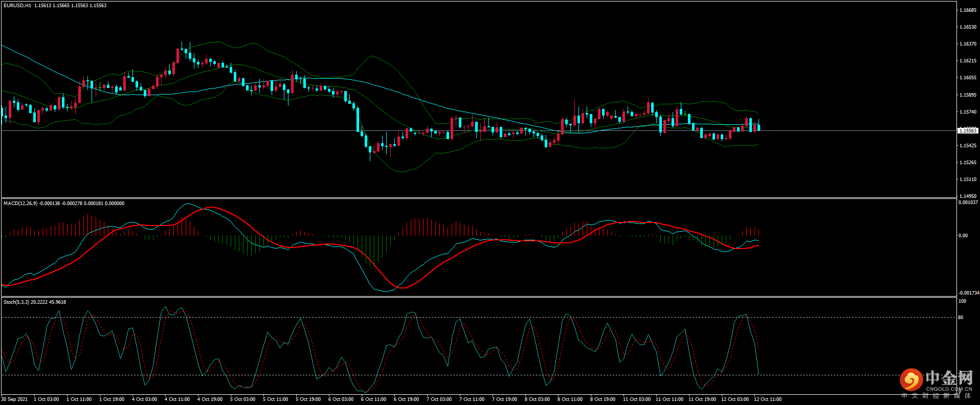Click the 30 Sep 2021 date label
The width and height of the screenshot is (980, 405).
pos(15,399)
